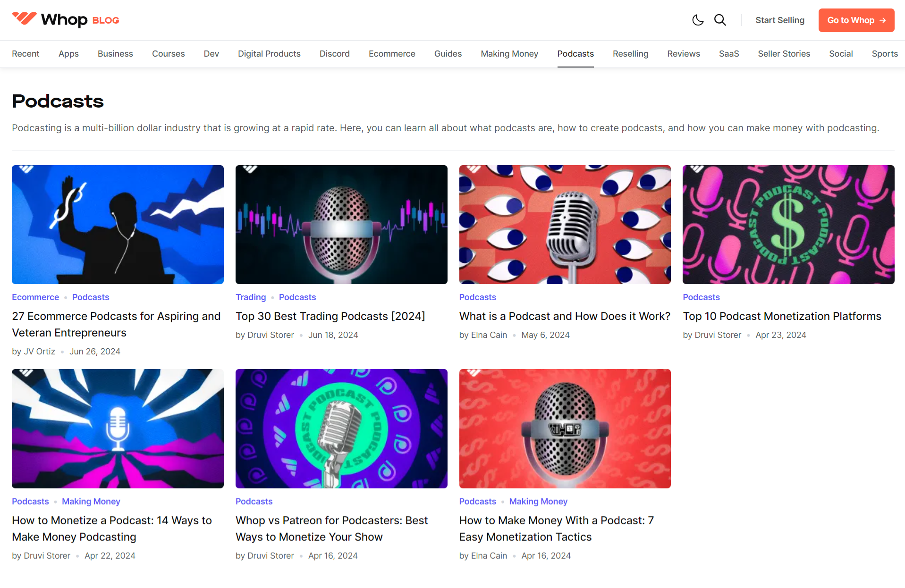This screenshot has width=905, height=588.
Task: Click author Elna Cain's byline
Action: 489,335
